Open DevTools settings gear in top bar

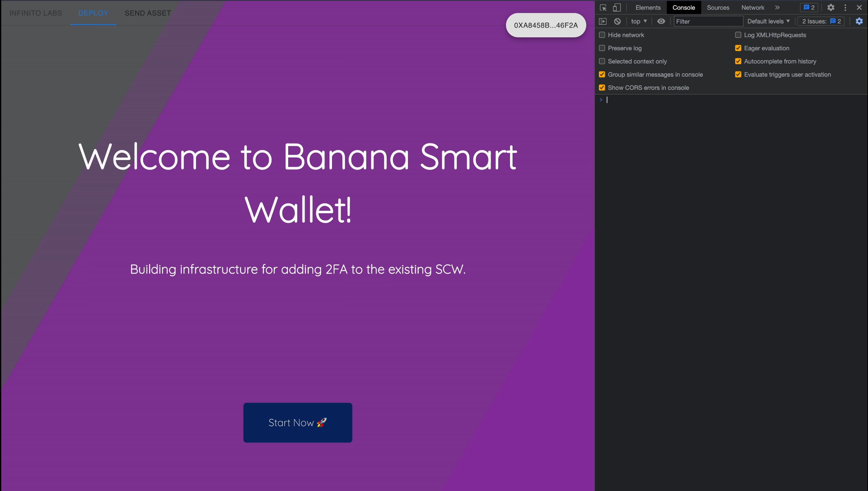coord(831,8)
